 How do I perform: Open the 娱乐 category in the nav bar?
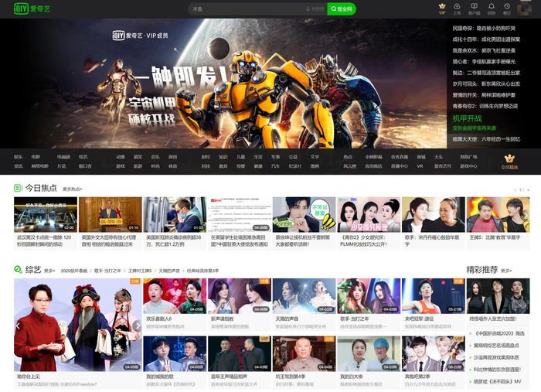pyautogui.click(x=19, y=157)
